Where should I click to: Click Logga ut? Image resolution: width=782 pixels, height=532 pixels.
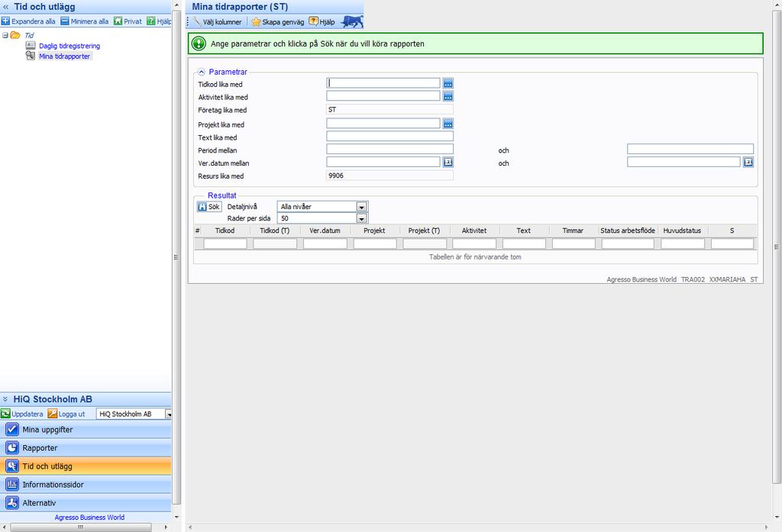[x=66, y=414]
